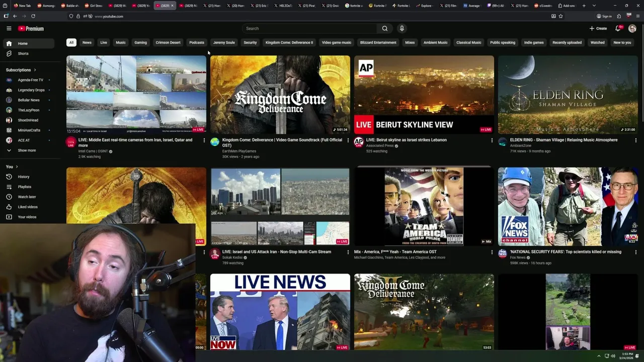Open the account avatar menu

[632, 29]
